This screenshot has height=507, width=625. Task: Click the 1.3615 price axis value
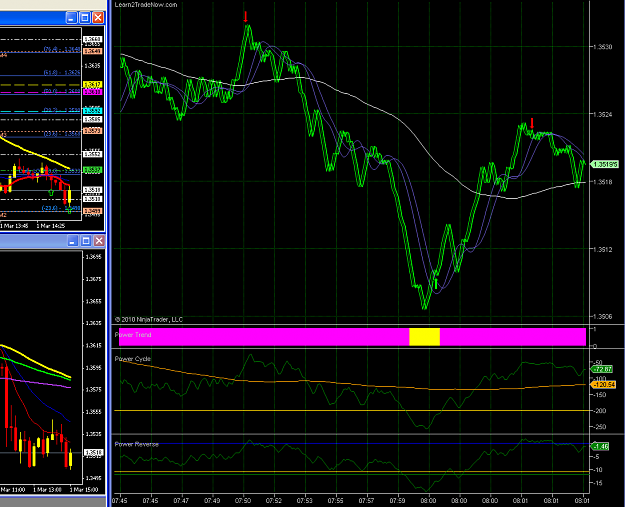94,345
